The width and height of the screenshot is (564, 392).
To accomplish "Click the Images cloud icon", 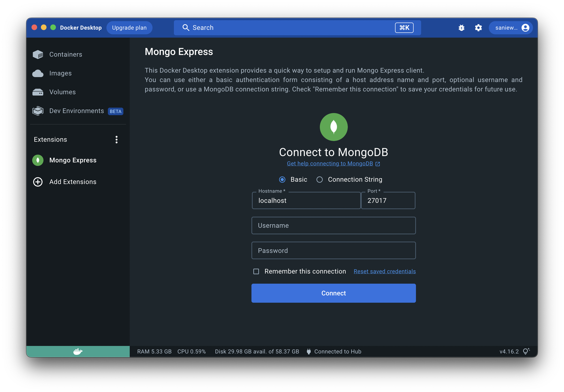I will (38, 73).
